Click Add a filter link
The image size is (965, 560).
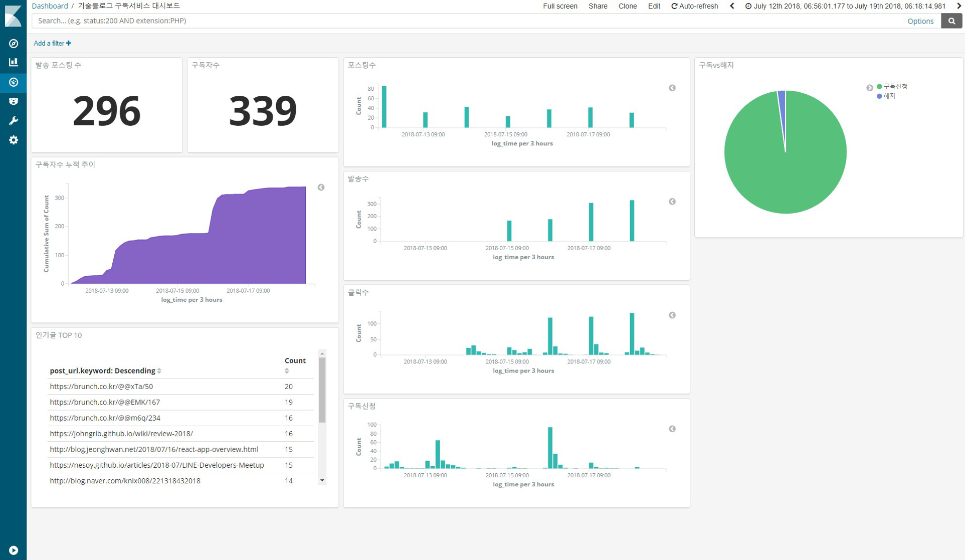[x=52, y=43]
